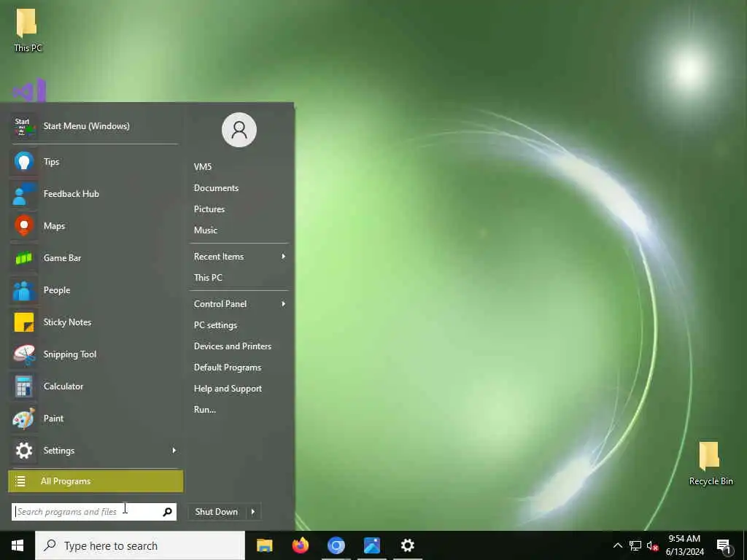Open the Shut Down options arrow
747x560 pixels.
pos(253,512)
